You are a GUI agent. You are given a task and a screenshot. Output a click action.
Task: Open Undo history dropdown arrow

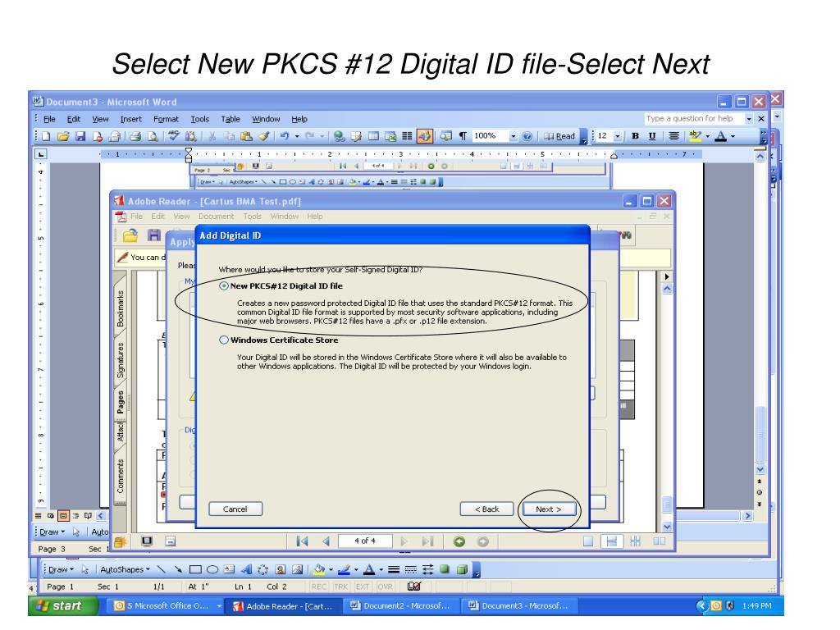point(297,136)
